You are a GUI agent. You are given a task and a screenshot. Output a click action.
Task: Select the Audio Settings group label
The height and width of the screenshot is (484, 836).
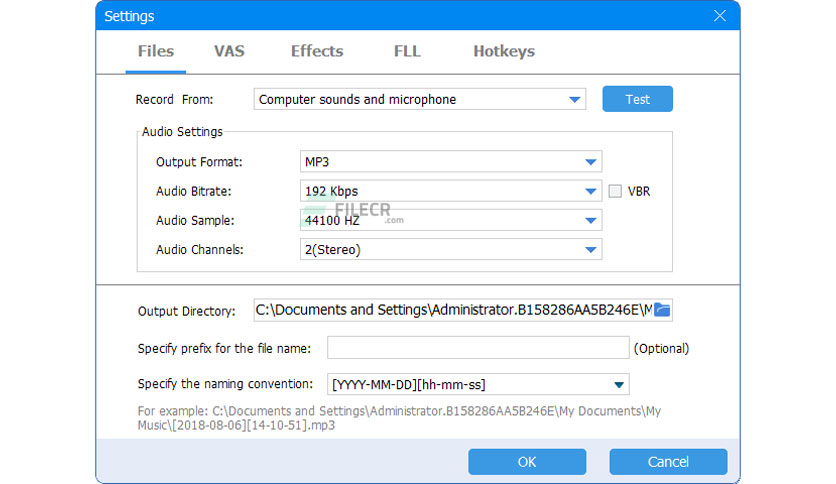click(182, 132)
